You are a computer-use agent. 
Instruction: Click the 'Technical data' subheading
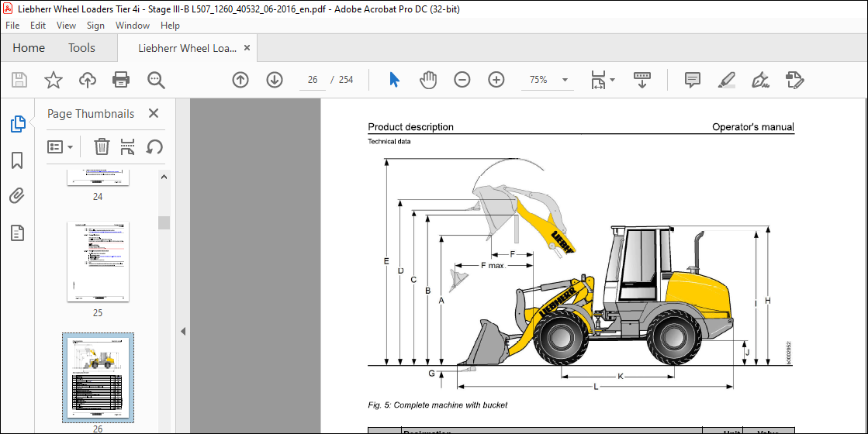(x=389, y=142)
